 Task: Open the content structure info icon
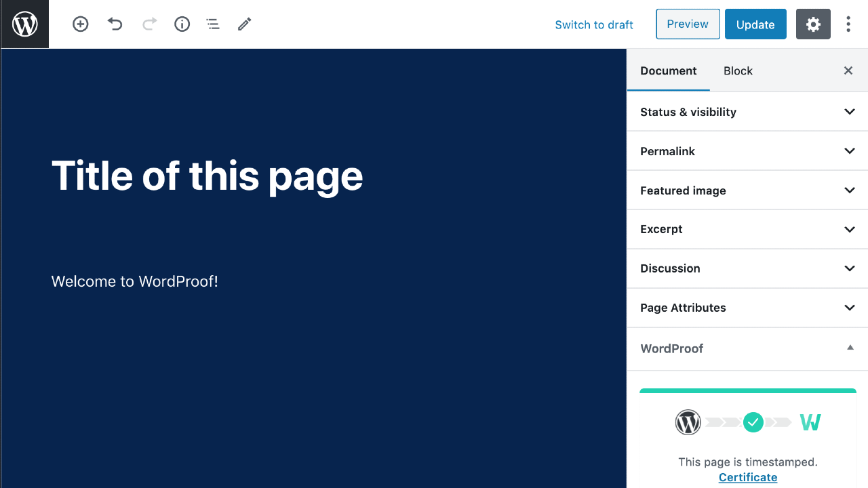pyautogui.click(x=182, y=24)
